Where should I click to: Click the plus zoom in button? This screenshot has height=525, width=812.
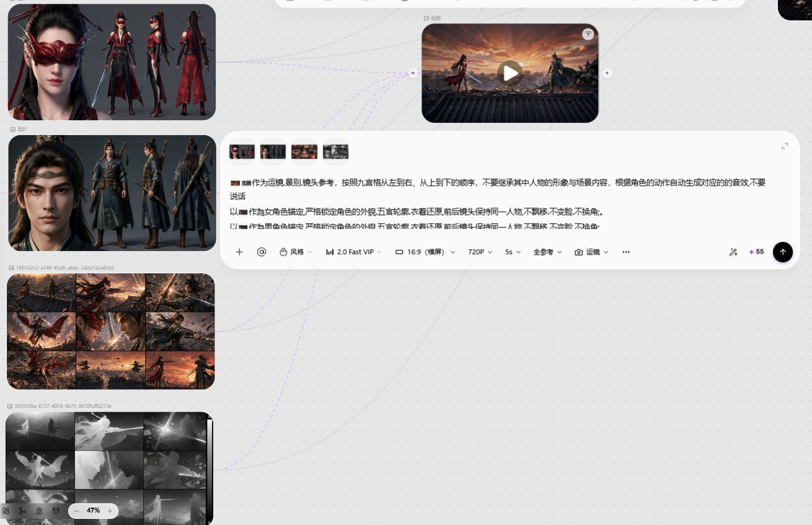click(x=110, y=511)
